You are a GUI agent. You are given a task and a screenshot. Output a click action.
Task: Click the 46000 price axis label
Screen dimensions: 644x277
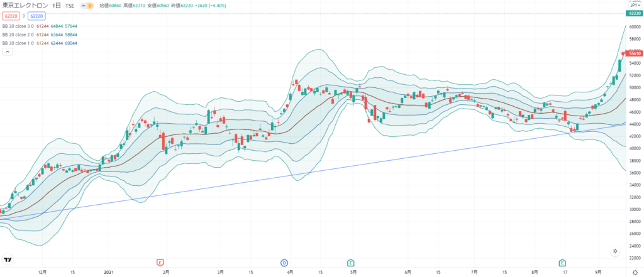(x=635, y=112)
